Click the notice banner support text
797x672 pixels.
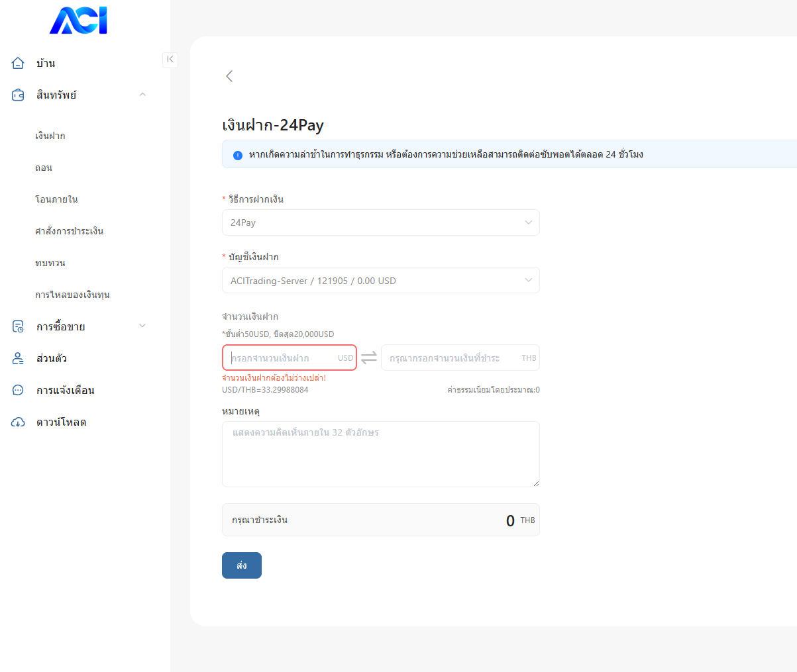click(x=446, y=155)
